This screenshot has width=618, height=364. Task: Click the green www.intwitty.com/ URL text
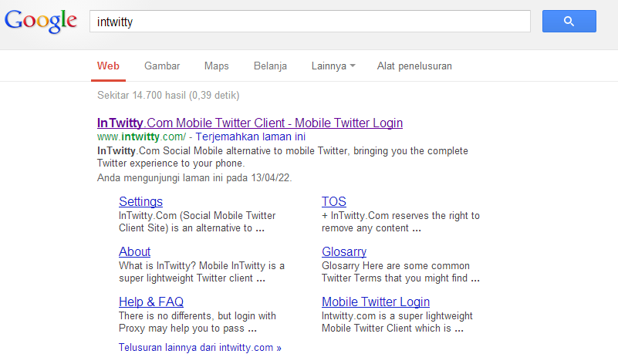point(141,136)
